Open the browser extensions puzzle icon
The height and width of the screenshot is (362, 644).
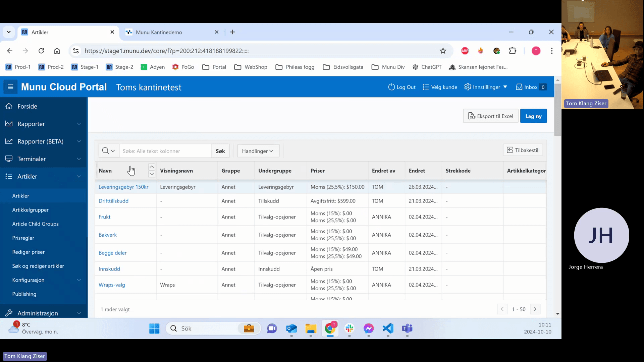[x=513, y=51]
